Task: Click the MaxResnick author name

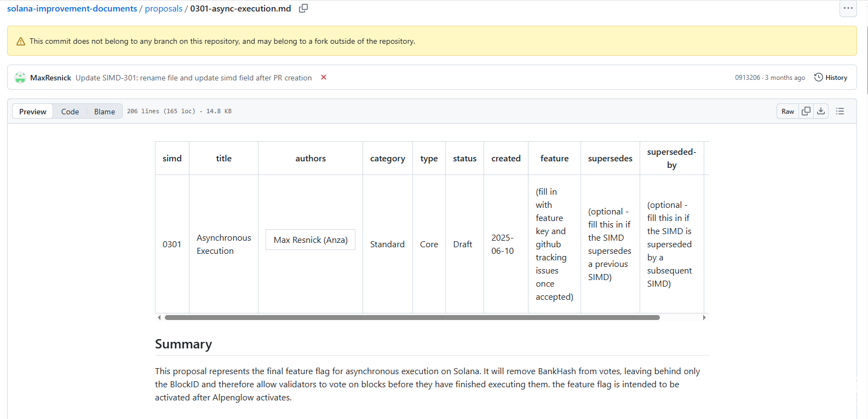Action: click(x=50, y=78)
